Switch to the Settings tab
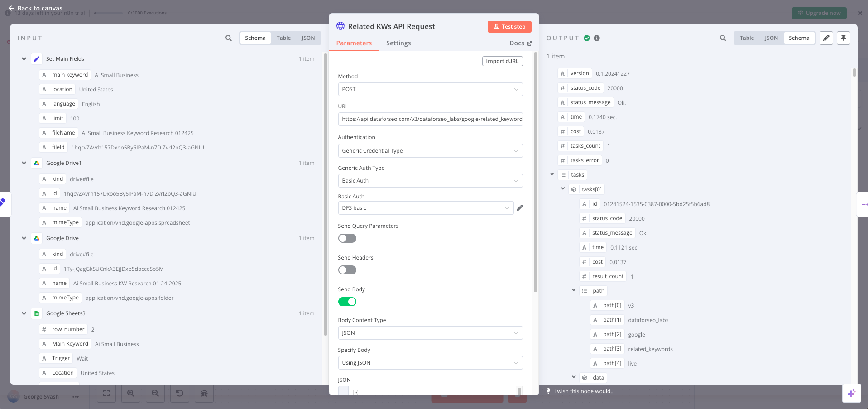The height and width of the screenshot is (409, 868). (x=398, y=43)
